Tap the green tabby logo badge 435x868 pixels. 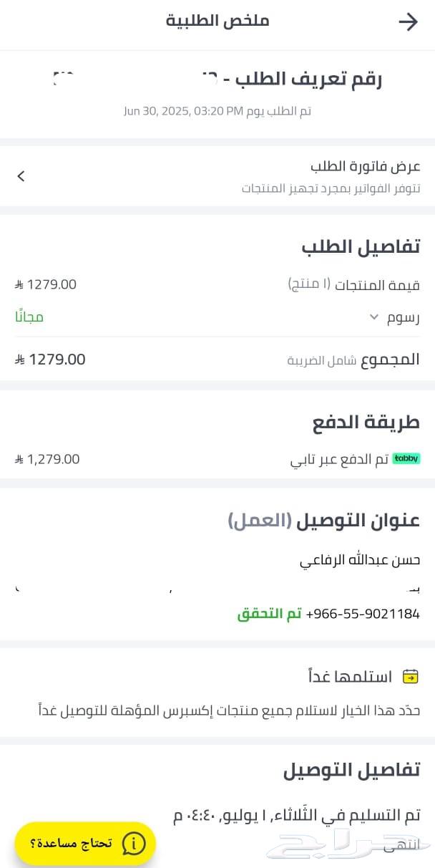406,458
